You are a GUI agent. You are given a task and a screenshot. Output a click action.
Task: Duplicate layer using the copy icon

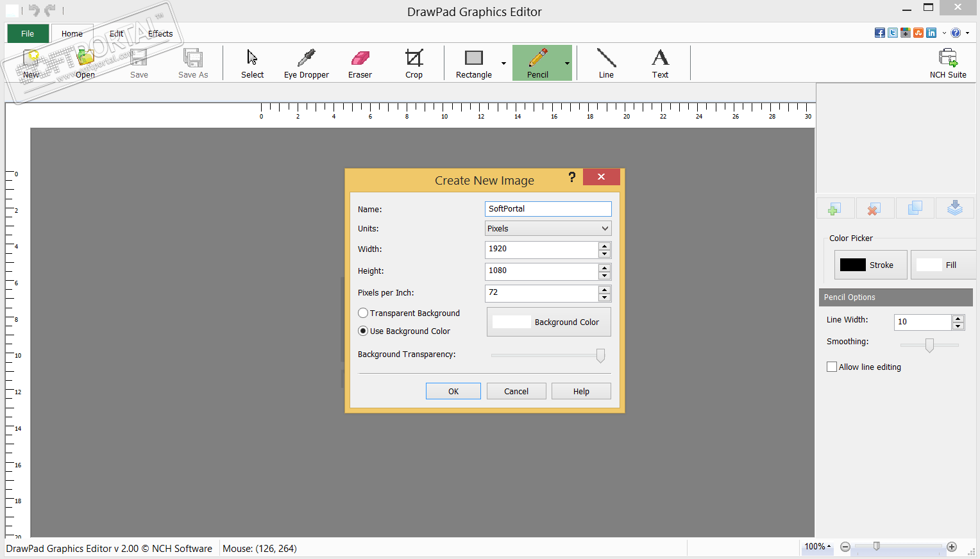point(915,208)
